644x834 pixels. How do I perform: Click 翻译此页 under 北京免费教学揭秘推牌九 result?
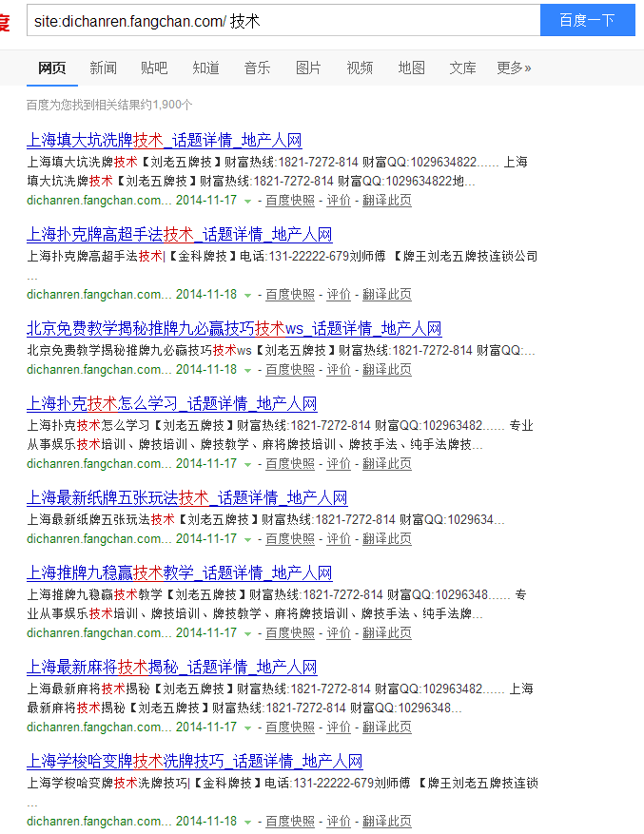(387, 370)
